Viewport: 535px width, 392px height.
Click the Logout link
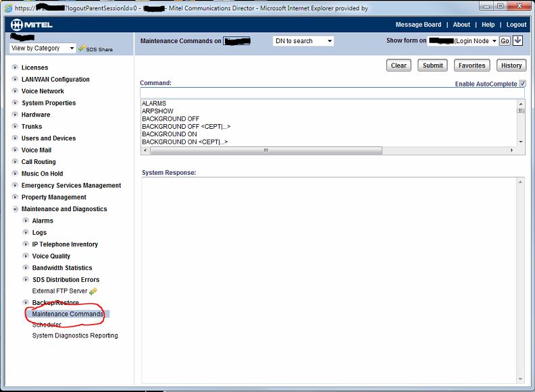click(516, 24)
